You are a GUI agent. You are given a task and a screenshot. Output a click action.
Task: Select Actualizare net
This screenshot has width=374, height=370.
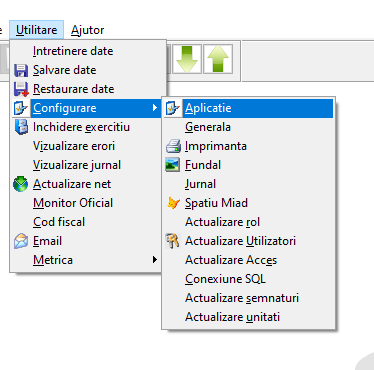tap(88, 184)
